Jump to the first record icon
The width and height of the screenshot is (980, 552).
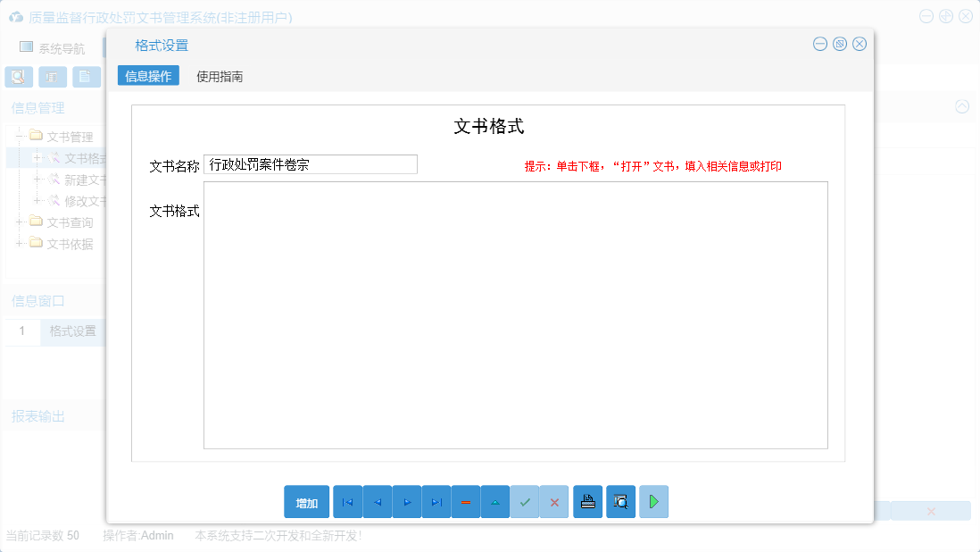347,501
